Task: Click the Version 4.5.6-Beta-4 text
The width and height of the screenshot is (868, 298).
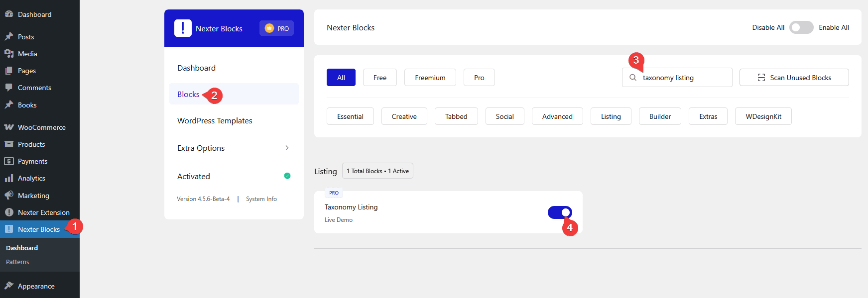Action: click(203, 199)
